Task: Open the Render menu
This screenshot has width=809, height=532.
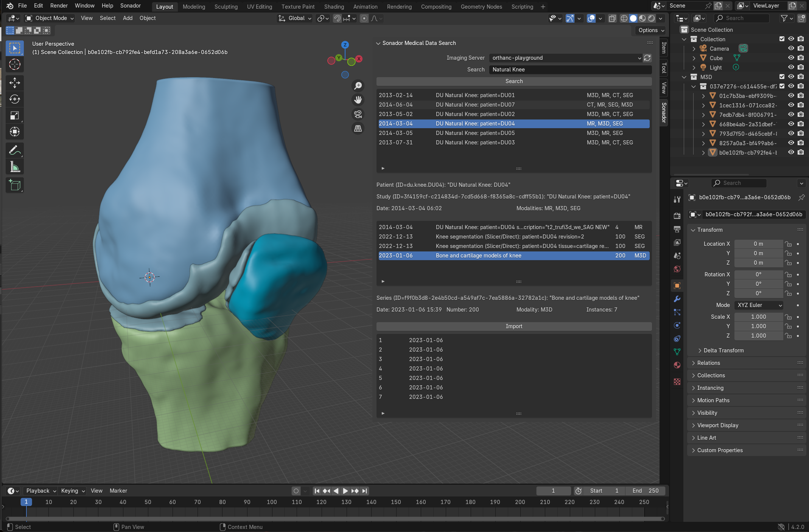Action: point(59,6)
